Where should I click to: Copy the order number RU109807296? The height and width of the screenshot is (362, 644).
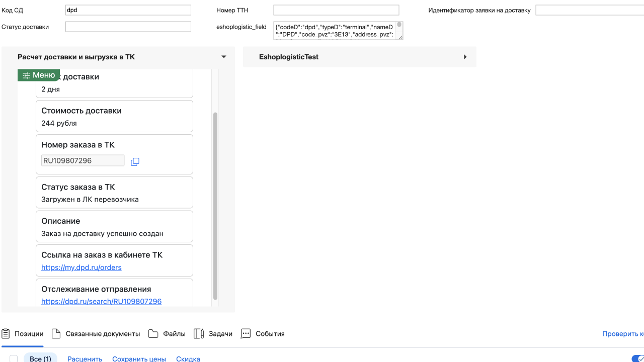coord(135,161)
